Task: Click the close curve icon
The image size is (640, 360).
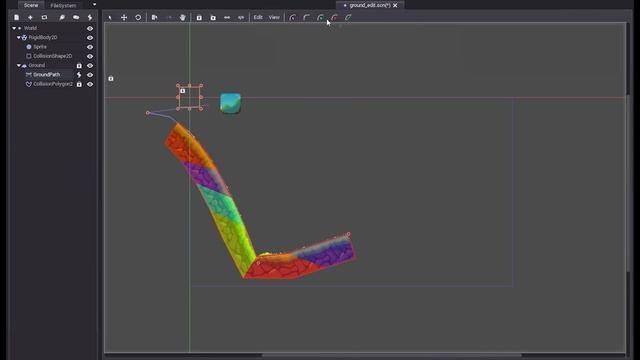Action: click(348, 18)
